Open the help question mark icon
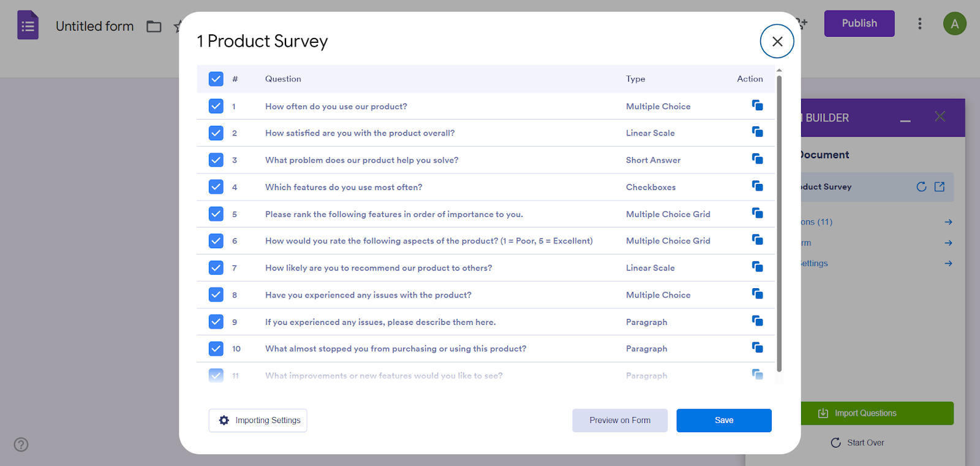 (21, 445)
